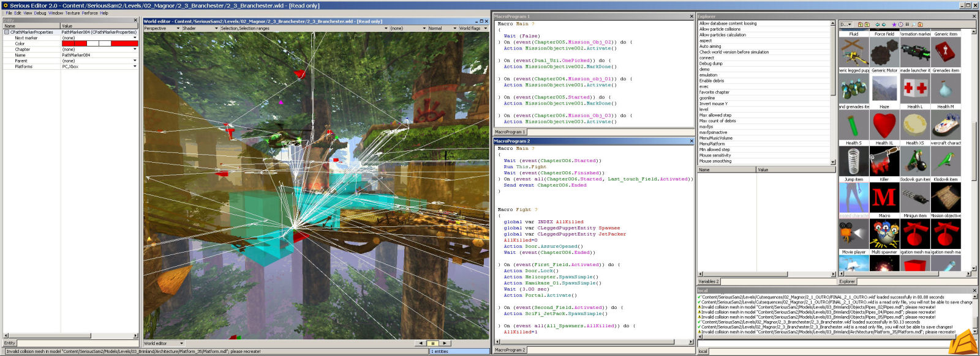Select the Hovercraft character thumbnail
This screenshot has height=356, width=980.
coord(946,125)
